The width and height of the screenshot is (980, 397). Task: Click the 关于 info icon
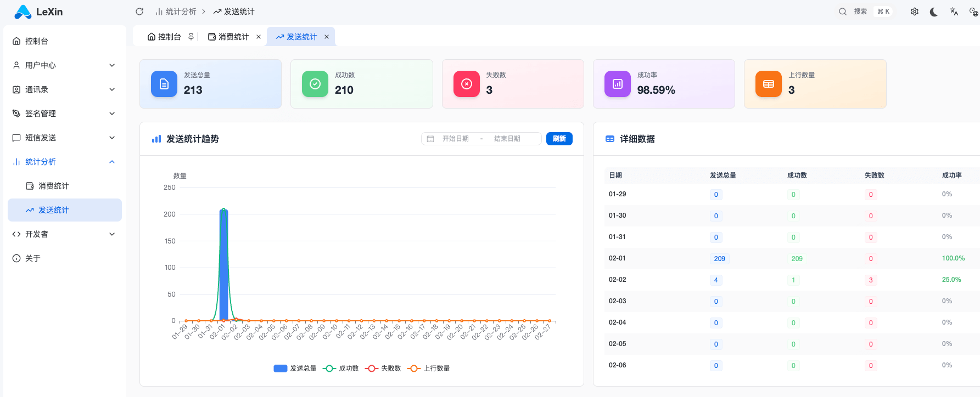point(16,258)
